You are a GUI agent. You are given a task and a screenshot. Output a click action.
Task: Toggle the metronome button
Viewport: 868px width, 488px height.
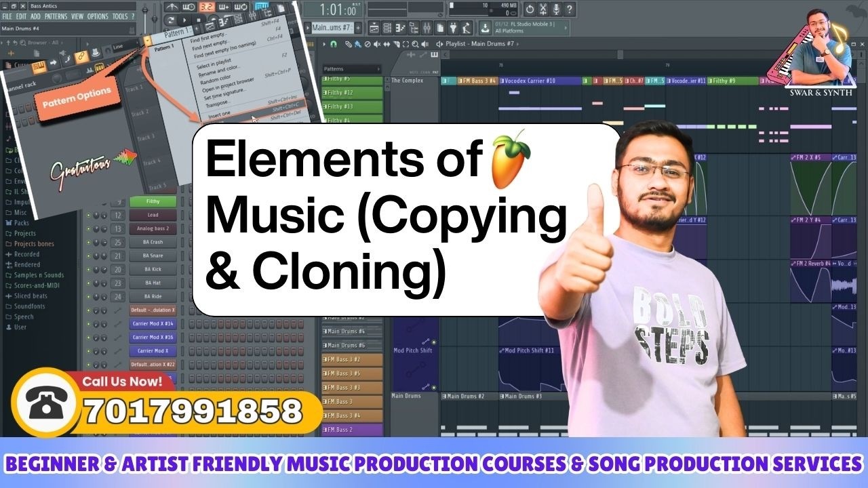pos(172,7)
